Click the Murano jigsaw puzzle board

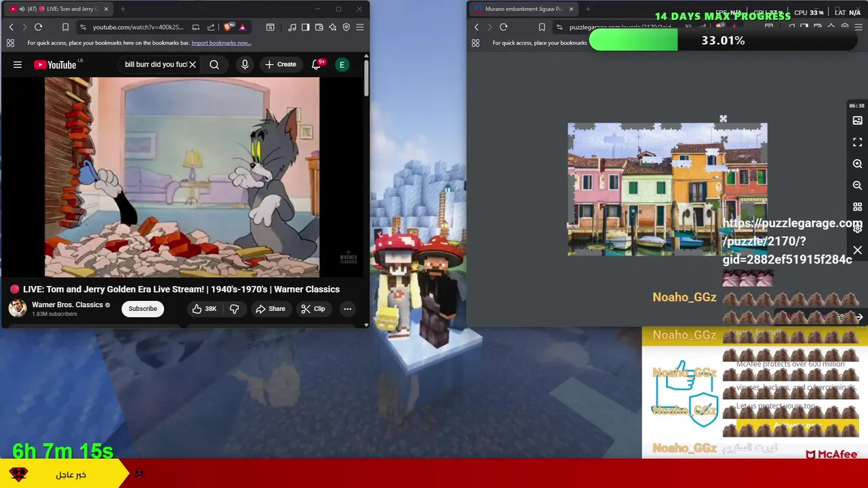[667, 190]
